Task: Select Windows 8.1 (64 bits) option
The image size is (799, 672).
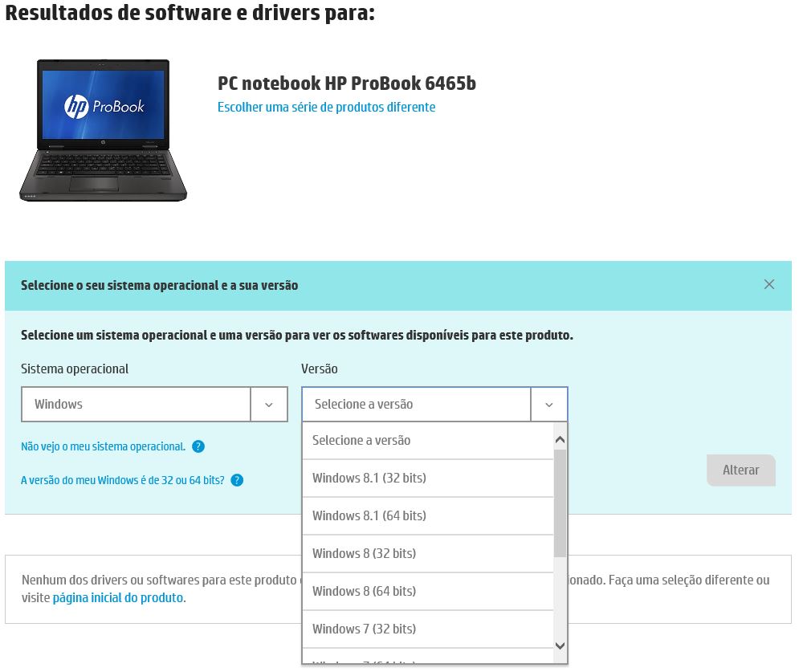Action: pos(428,516)
